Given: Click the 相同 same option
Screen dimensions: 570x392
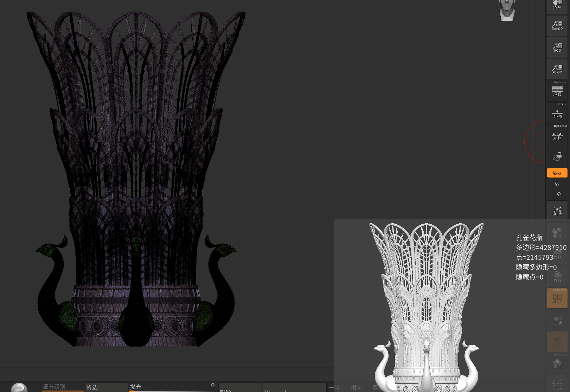Looking at the screenshot, I should [356, 387].
